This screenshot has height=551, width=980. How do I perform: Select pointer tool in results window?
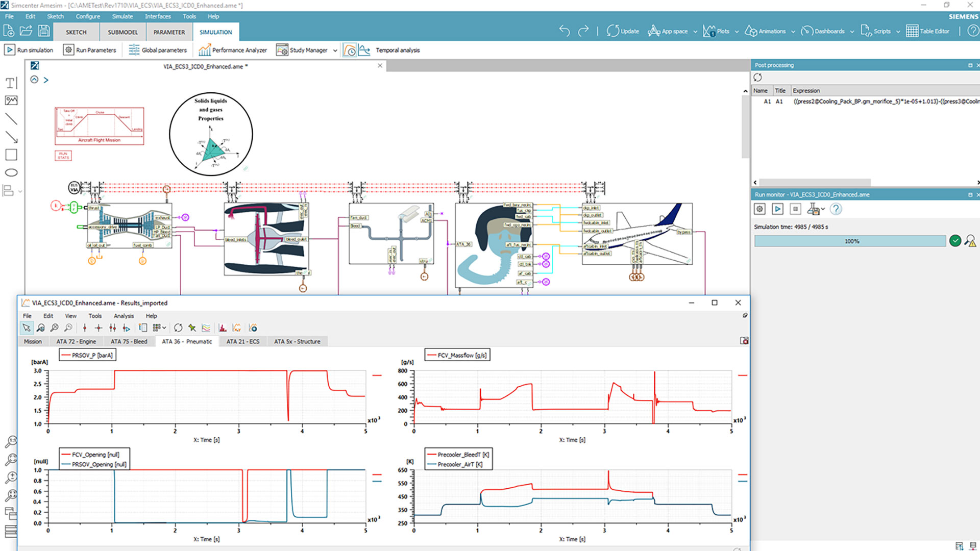27,328
